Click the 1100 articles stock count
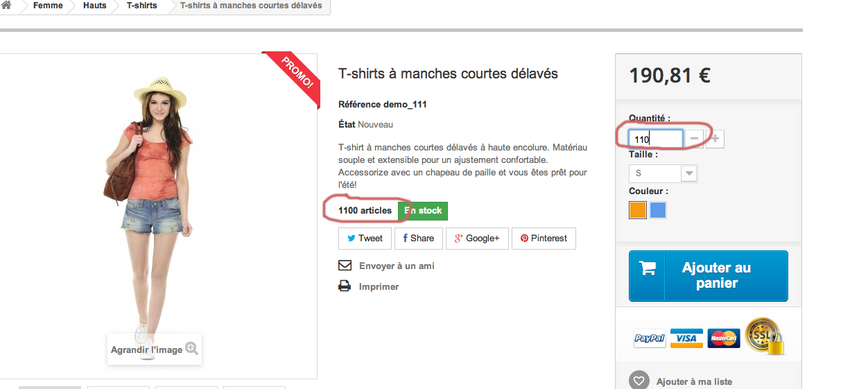868x389 pixels. 365,211
